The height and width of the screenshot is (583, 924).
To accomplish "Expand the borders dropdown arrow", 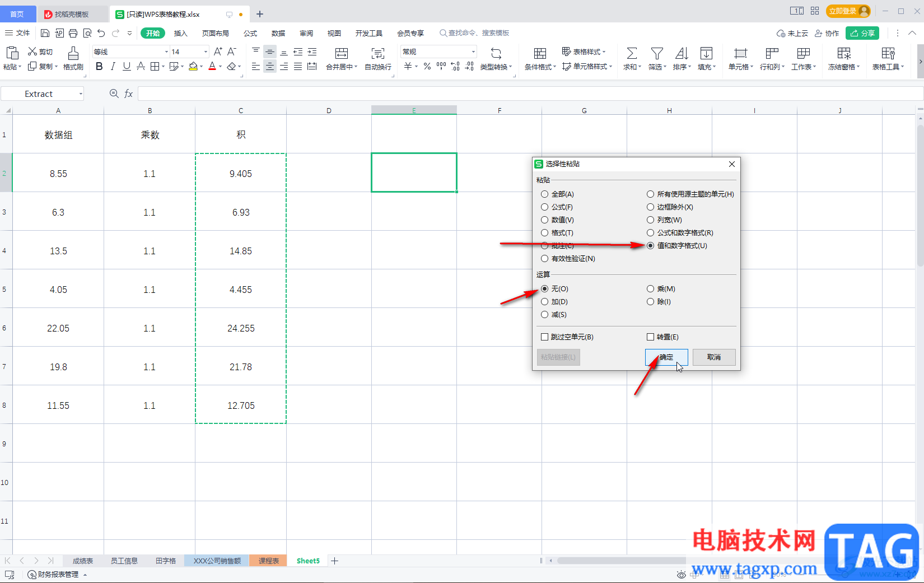I will coord(164,67).
